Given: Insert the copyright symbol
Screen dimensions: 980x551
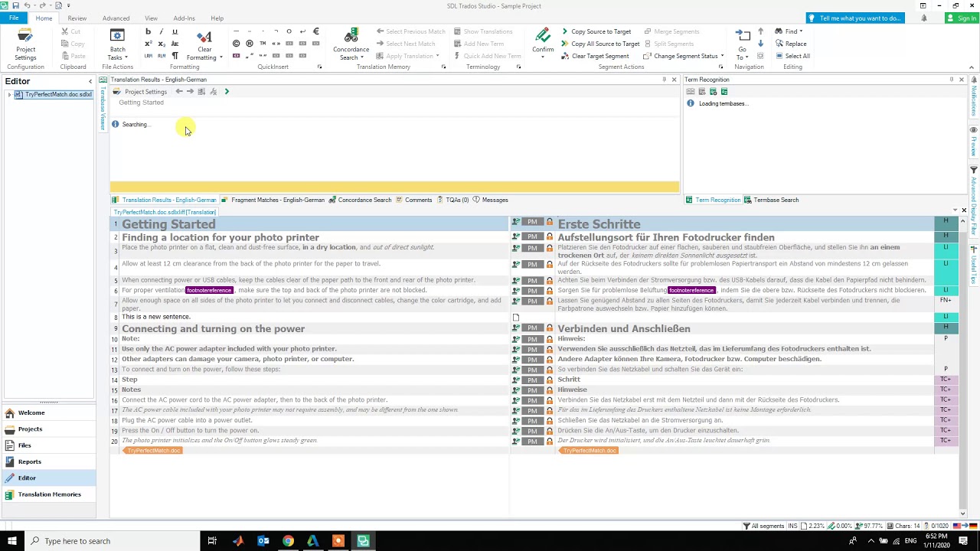Looking at the screenshot, I should 236,44.
